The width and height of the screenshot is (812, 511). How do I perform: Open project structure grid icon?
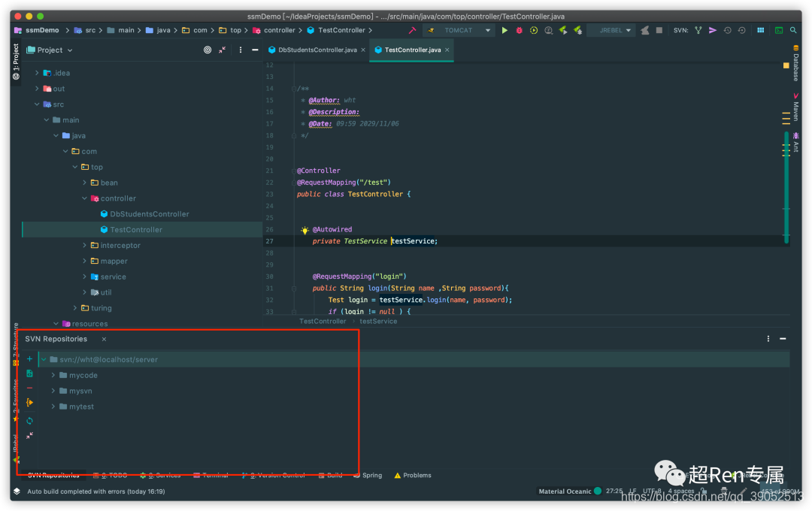(760, 31)
